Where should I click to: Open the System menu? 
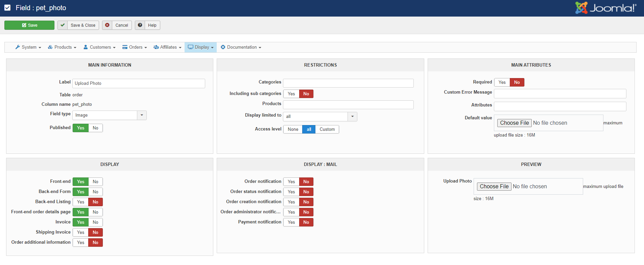[28, 47]
